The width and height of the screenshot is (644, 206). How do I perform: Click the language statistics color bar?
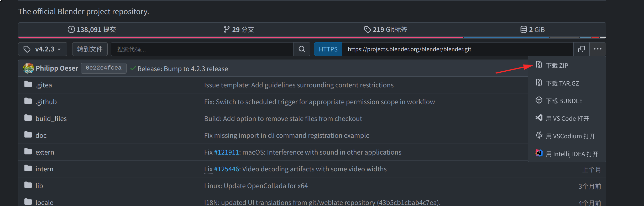[x=312, y=38]
